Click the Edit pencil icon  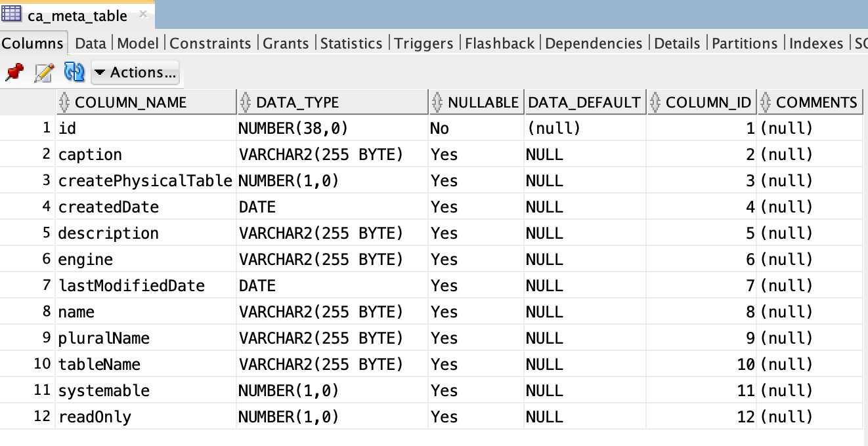pyautogui.click(x=43, y=73)
